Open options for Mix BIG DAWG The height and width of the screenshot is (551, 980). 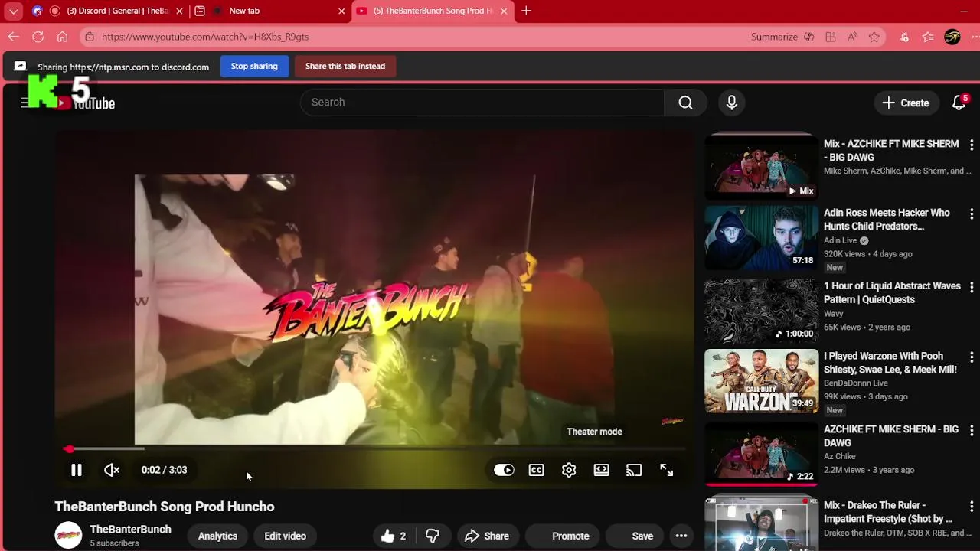click(x=971, y=145)
